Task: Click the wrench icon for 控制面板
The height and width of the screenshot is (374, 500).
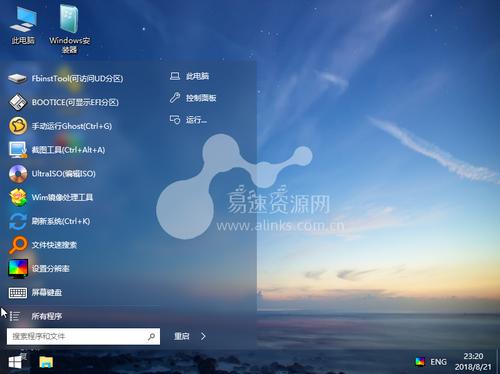Action: [175, 98]
